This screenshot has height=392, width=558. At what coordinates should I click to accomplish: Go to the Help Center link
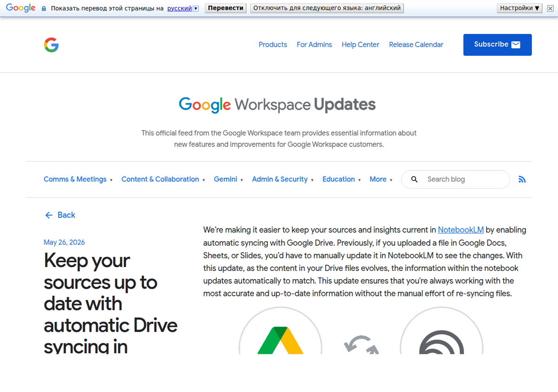[360, 45]
